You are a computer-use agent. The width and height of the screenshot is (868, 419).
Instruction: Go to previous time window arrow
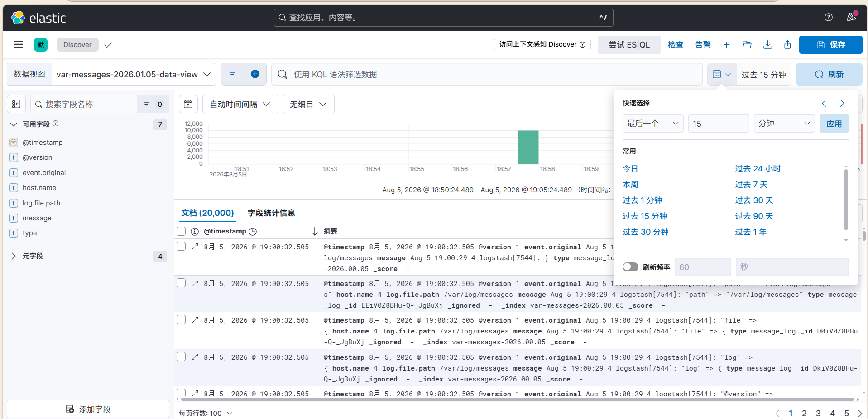(824, 103)
